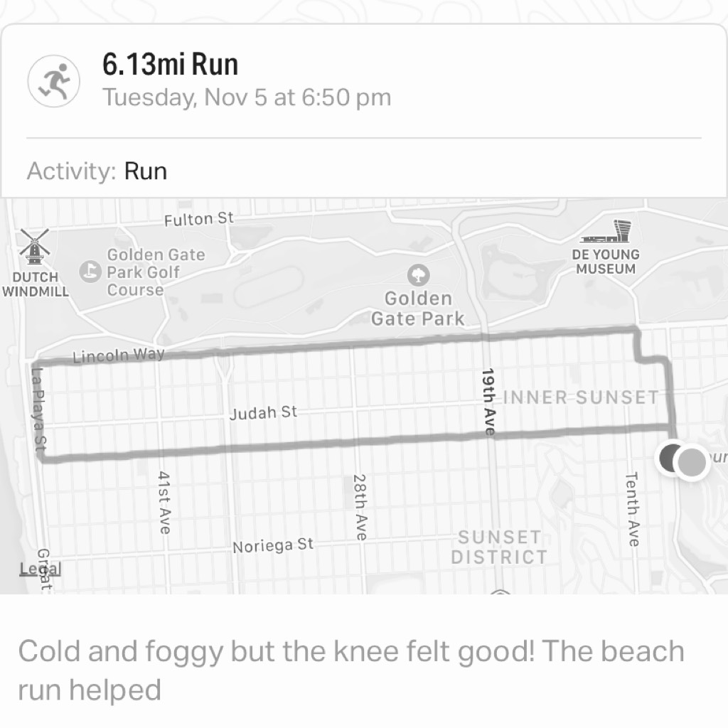Tap the running figure activity icon
The height and width of the screenshot is (728, 728).
[x=53, y=81]
